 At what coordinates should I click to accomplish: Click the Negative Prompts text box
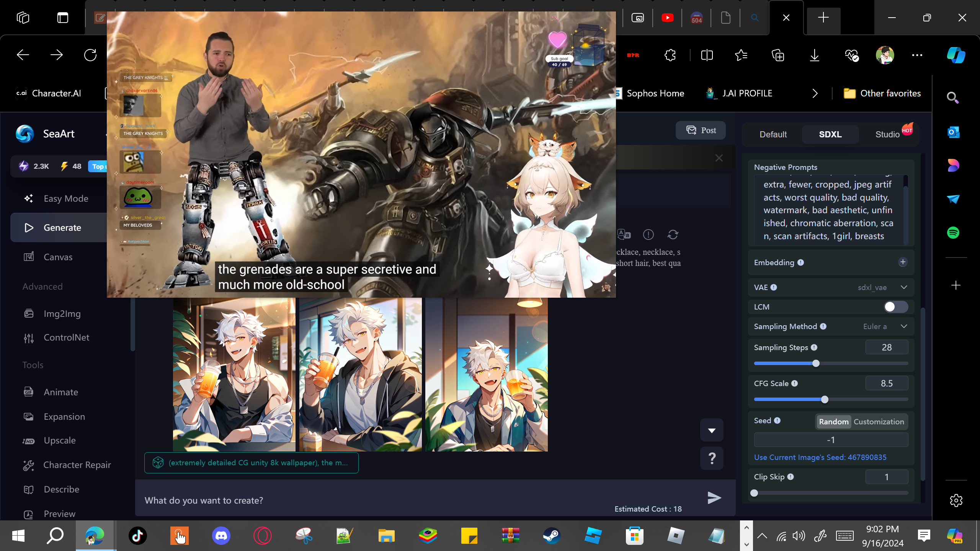828,210
